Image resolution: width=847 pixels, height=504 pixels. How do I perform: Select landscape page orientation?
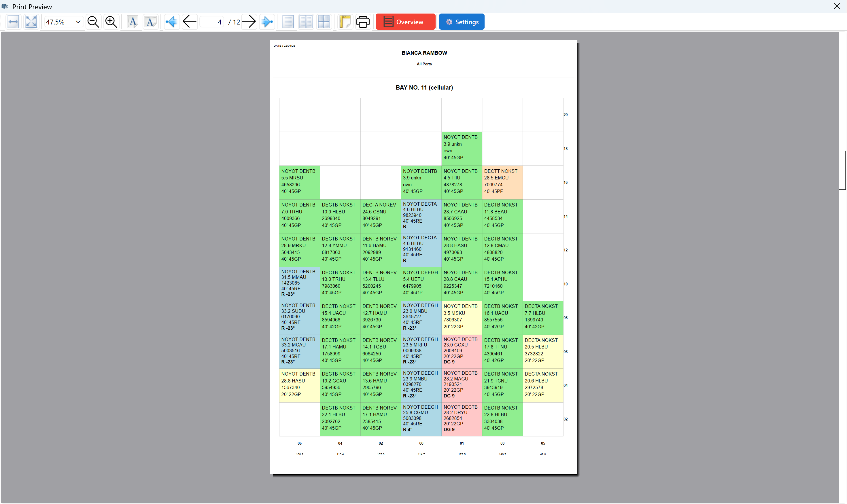pyautogui.click(x=150, y=22)
